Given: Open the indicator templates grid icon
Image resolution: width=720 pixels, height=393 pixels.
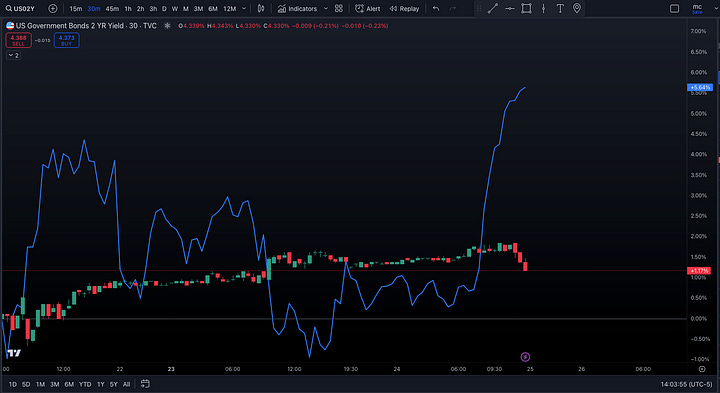Looking at the screenshot, I should point(339,8).
